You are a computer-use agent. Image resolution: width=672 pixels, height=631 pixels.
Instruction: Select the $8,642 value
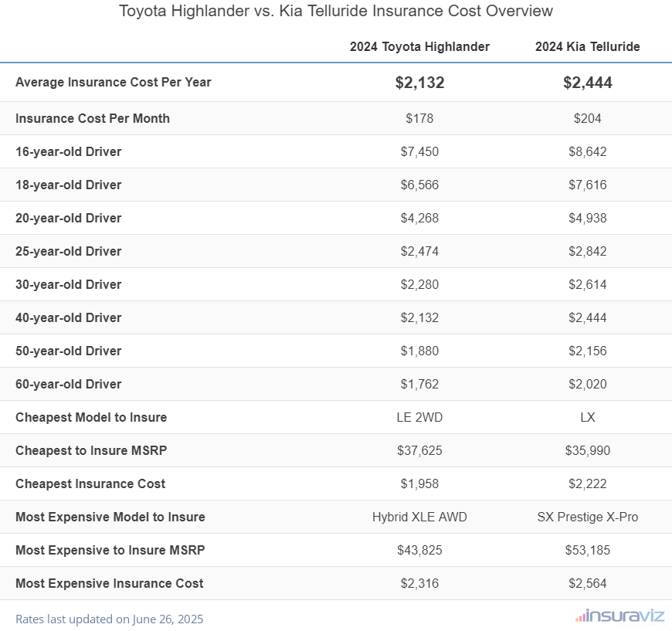[x=588, y=151]
